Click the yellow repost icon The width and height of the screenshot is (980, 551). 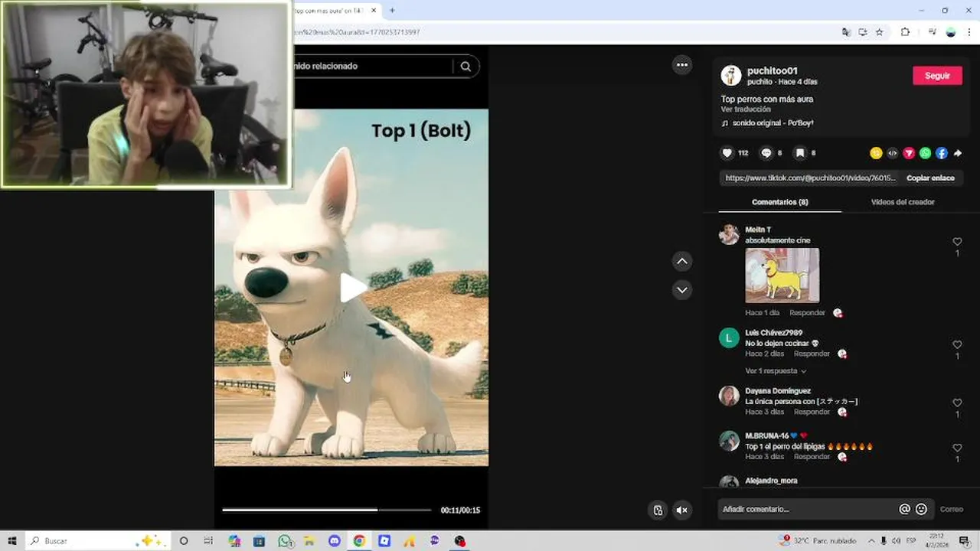[x=876, y=153]
